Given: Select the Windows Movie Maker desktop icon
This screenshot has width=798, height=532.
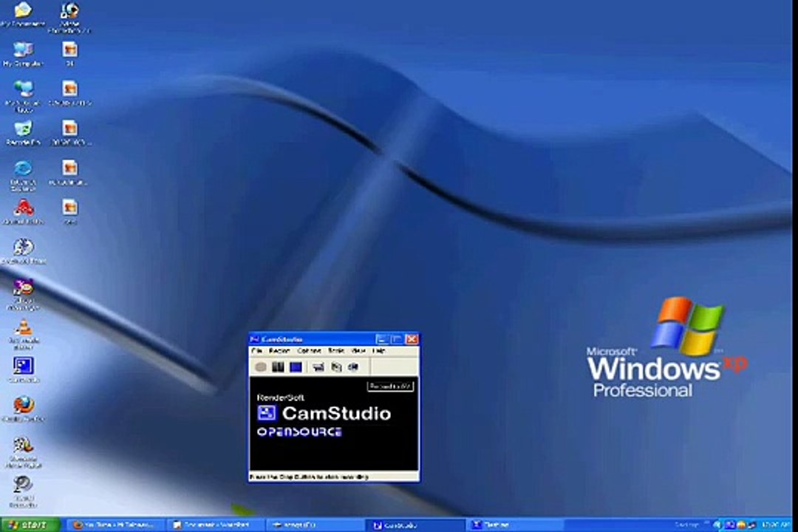Looking at the screenshot, I should click(x=23, y=452).
